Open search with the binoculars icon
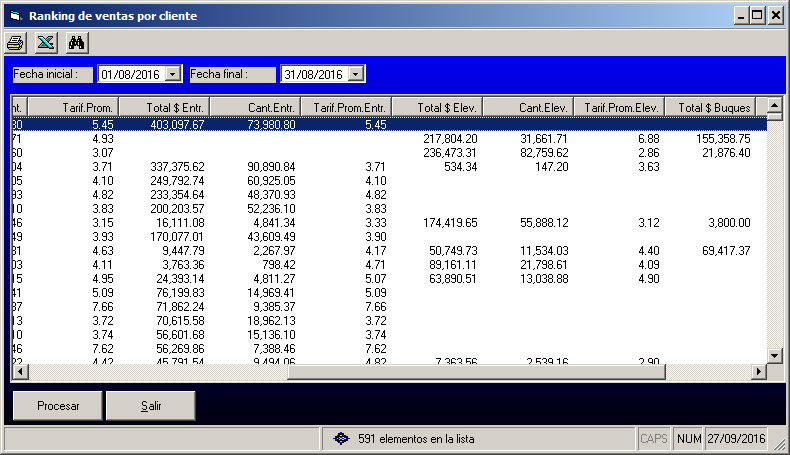The width and height of the screenshot is (790, 455). (x=77, y=42)
